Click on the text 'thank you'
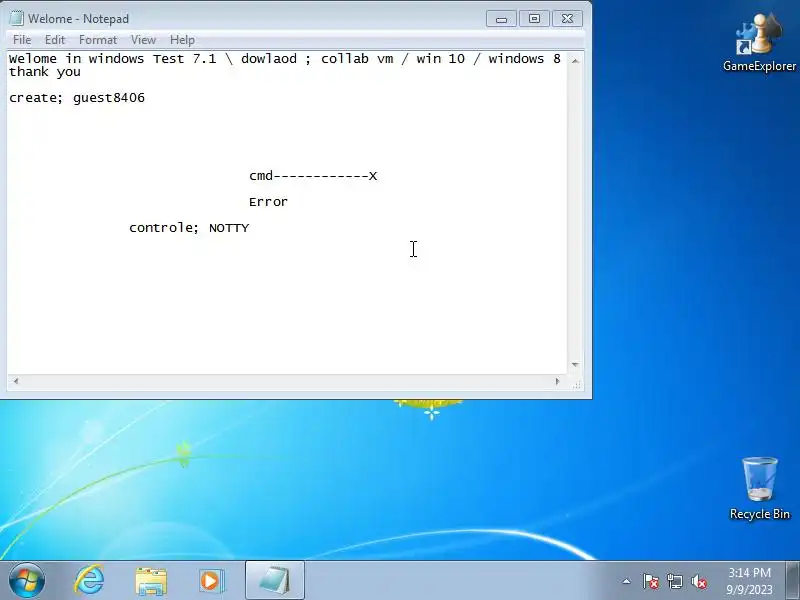The height and width of the screenshot is (600, 800). click(x=45, y=72)
